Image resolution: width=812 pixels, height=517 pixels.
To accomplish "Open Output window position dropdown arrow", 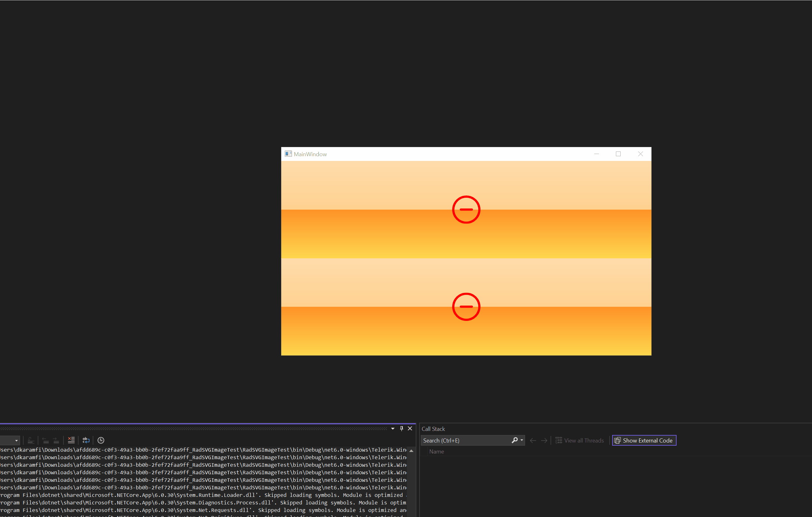I will pyautogui.click(x=393, y=429).
